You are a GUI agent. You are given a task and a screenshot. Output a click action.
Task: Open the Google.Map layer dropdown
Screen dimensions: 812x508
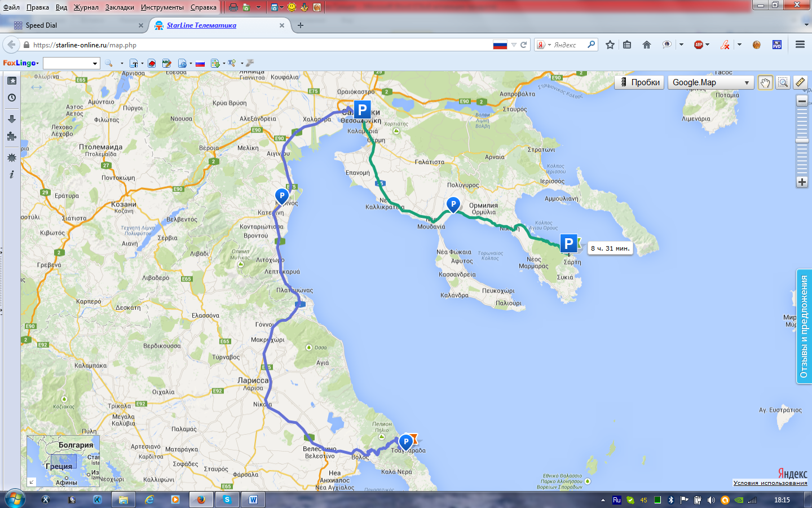point(711,82)
